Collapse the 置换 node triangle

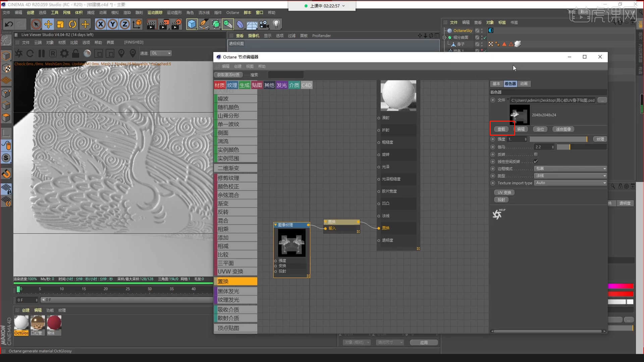(x=325, y=222)
